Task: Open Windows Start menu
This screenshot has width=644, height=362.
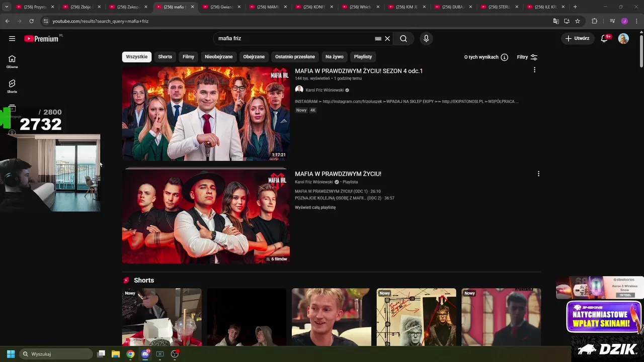Action: pyautogui.click(x=11, y=354)
